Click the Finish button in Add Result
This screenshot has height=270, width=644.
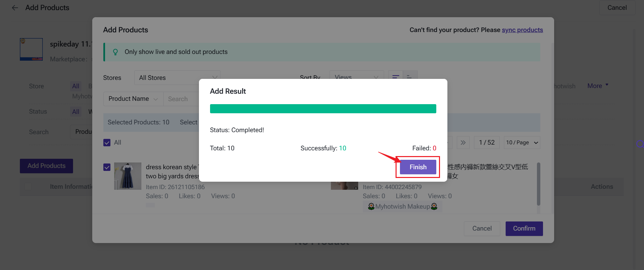click(418, 167)
